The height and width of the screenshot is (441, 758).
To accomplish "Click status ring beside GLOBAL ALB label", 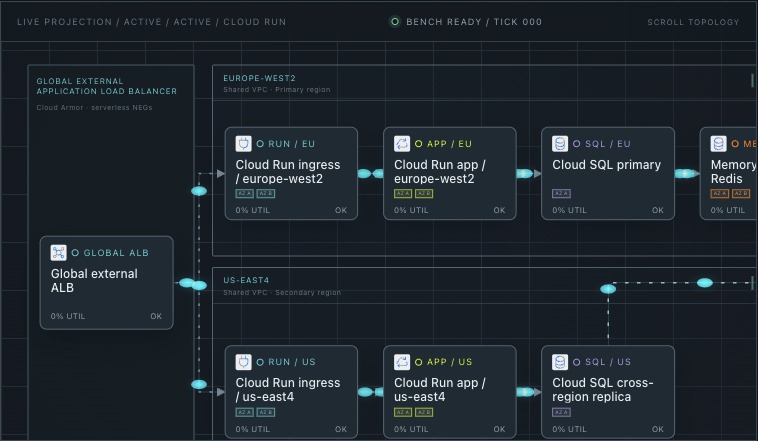I will tap(75, 252).
